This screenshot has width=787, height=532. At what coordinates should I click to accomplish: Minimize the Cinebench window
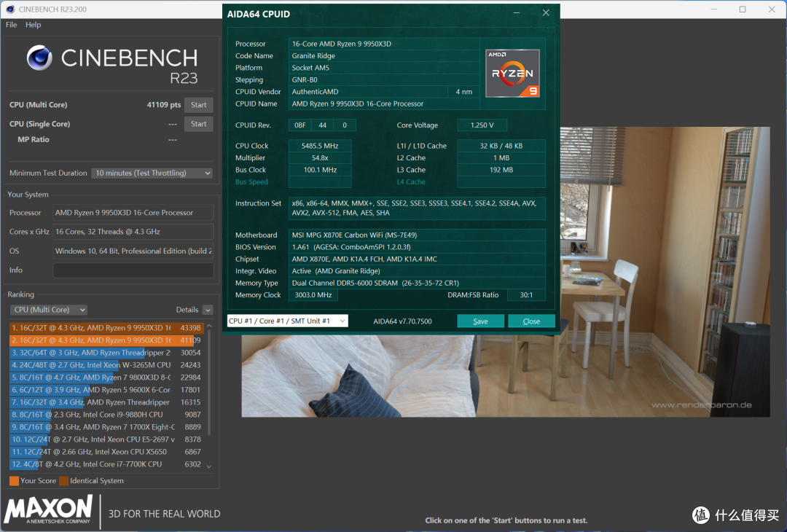coord(714,9)
